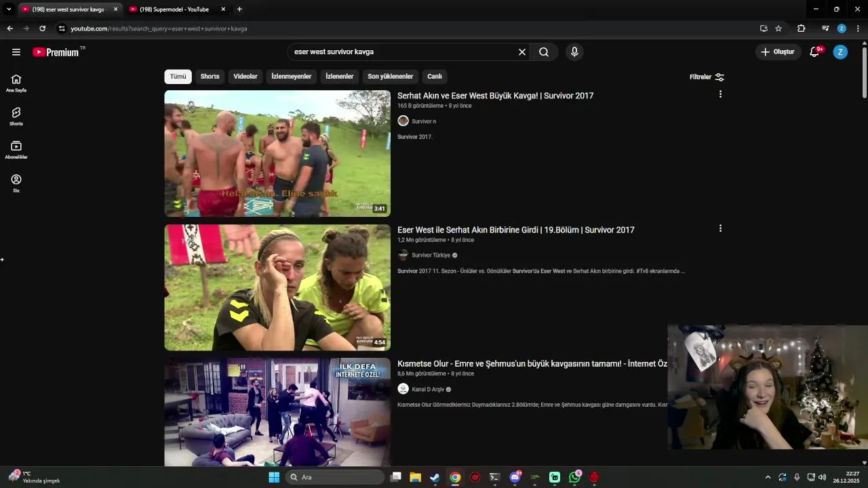Image resolution: width=868 pixels, height=488 pixels.
Task: Click the taskbar Ara search box
Action: pos(335,477)
